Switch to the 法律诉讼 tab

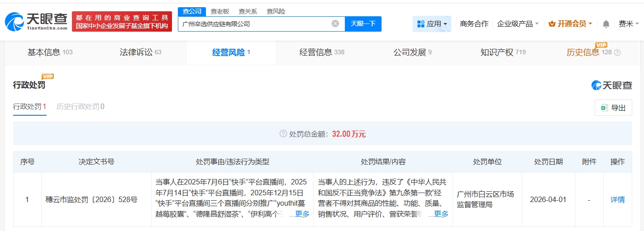click(140, 52)
